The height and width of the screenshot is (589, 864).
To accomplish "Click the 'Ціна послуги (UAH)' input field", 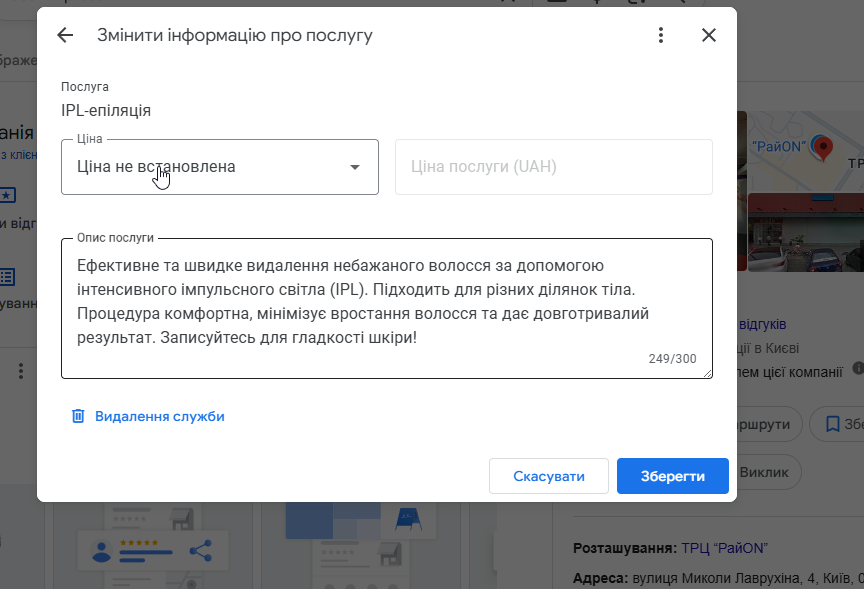I will [554, 167].
